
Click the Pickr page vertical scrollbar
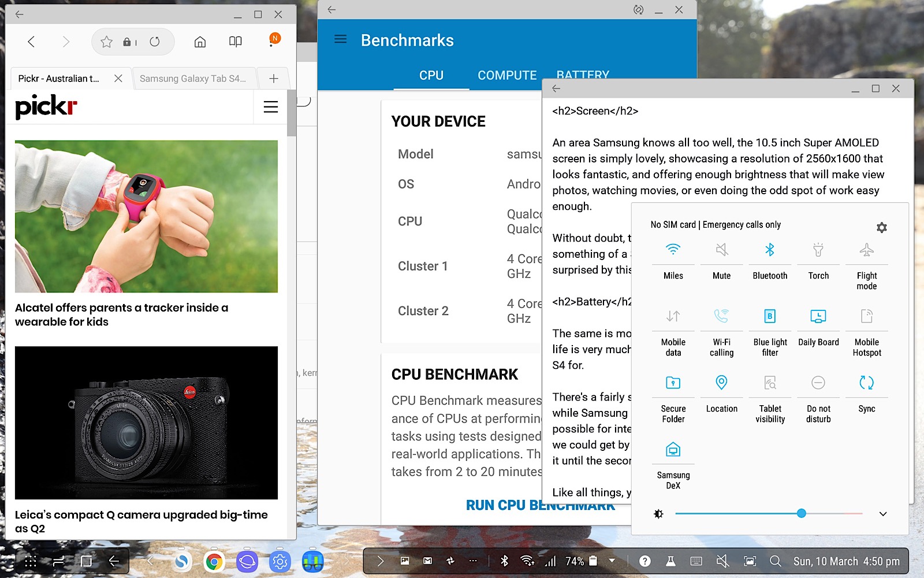point(291,113)
